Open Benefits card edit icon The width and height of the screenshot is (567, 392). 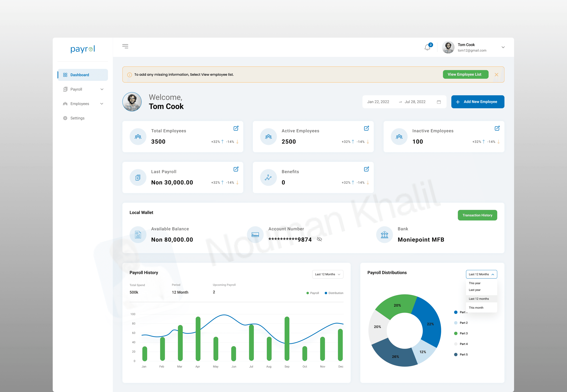click(x=366, y=169)
